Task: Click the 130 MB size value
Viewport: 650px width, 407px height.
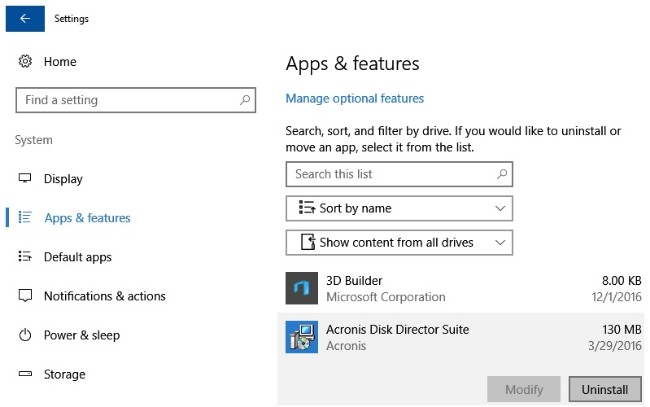Action: 622,329
